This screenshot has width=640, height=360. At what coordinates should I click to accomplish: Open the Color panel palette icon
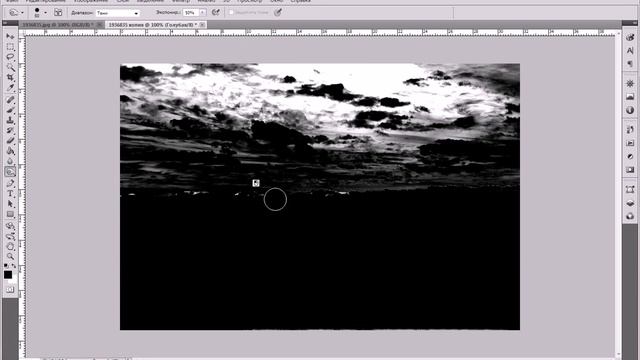pyautogui.click(x=630, y=38)
